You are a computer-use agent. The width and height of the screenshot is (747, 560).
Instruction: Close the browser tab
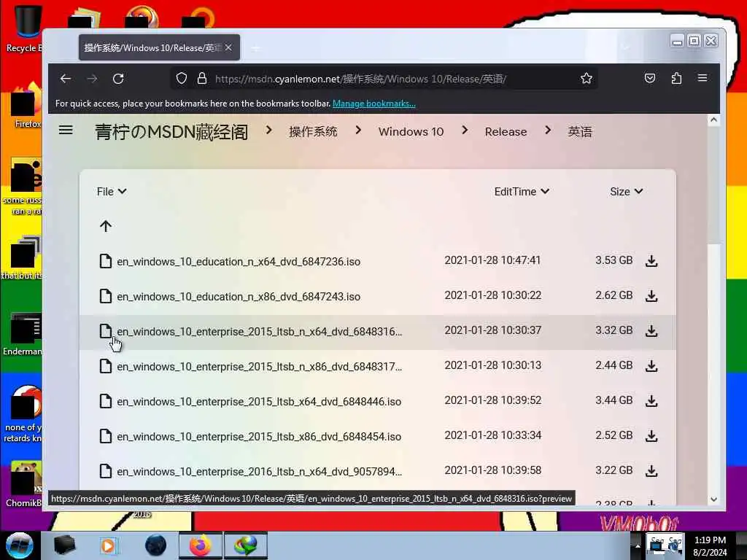point(228,47)
